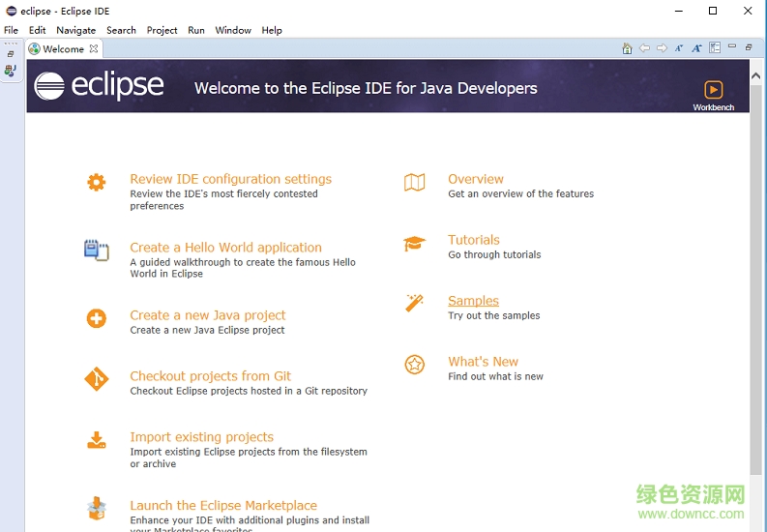
Task: Minimize the Welcome view panel
Action: pyautogui.click(x=732, y=47)
